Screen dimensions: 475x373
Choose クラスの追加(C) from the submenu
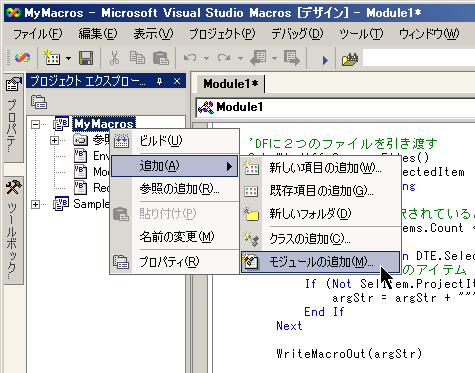point(320,239)
